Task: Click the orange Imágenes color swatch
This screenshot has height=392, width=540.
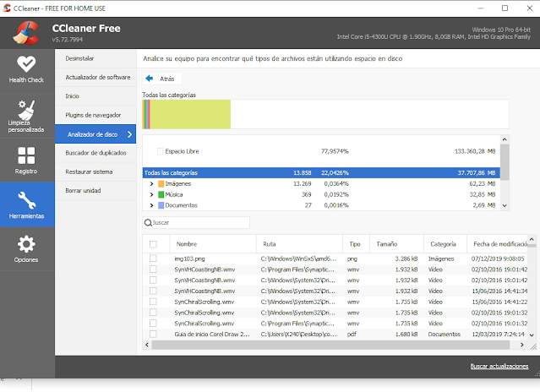Action: (161, 184)
